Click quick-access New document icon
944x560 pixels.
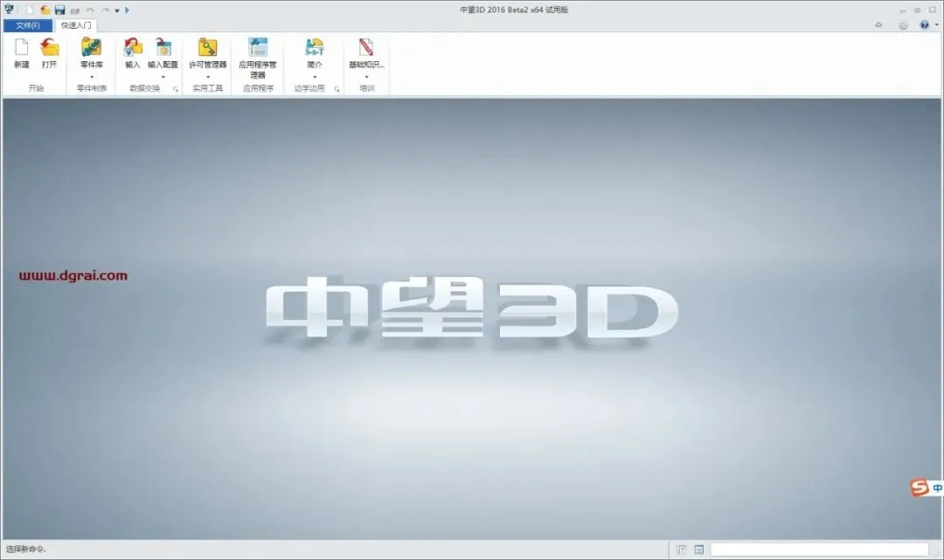coord(30,10)
